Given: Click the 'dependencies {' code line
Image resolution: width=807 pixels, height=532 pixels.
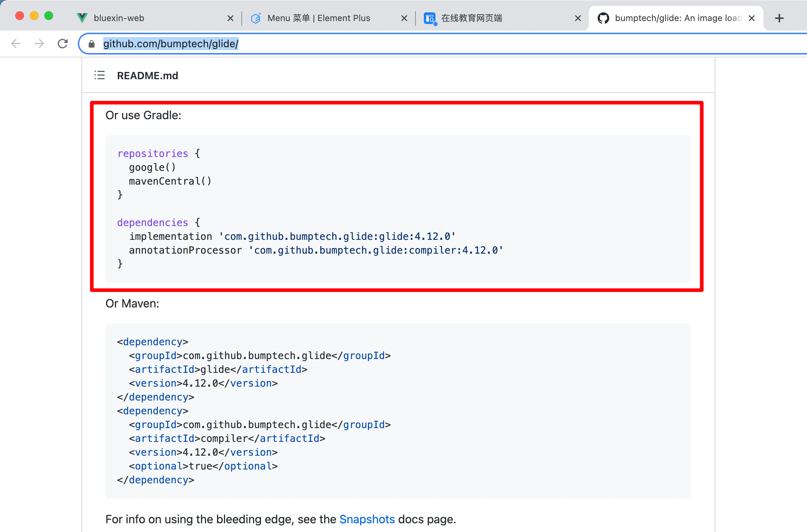Looking at the screenshot, I should [159, 222].
